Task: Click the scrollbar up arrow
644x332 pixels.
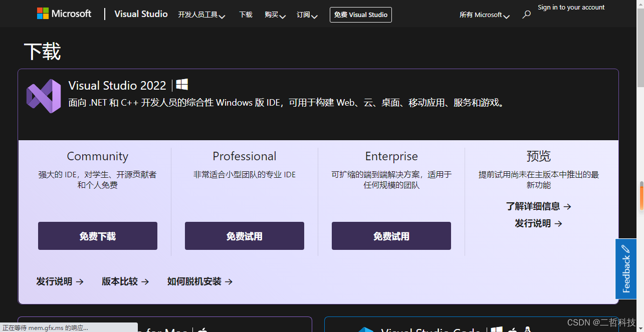Action: 640,3
